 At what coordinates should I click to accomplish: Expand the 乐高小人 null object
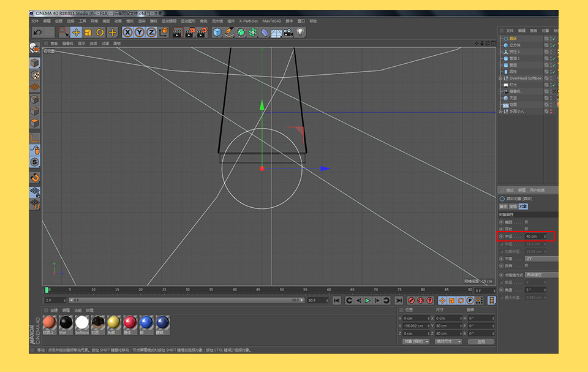[x=500, y=112]
